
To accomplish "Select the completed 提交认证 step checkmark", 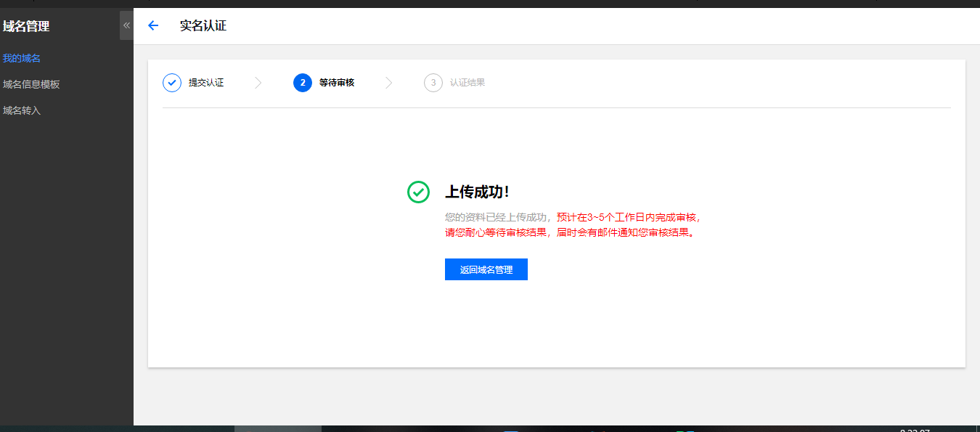I will (172, 82).
